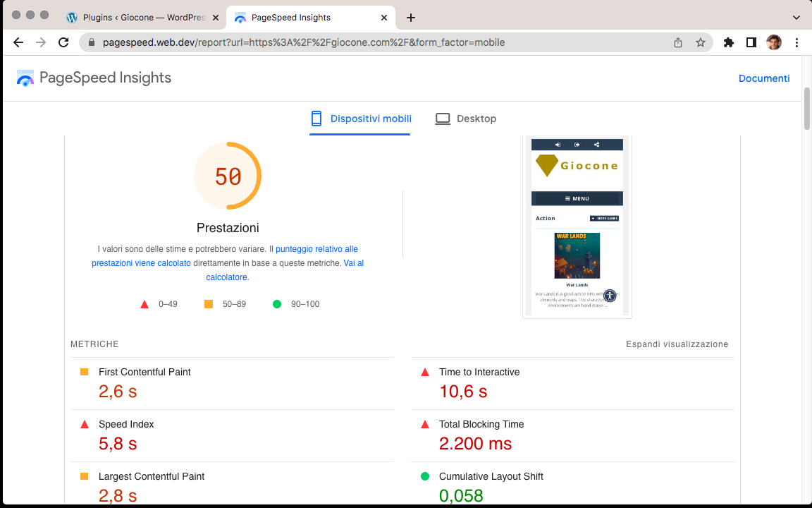Reload the PageSpeed report page

[x=63, y=42]
